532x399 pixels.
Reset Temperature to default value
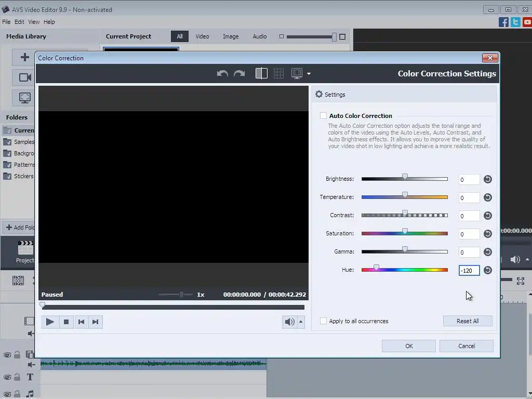click(487, 197)
